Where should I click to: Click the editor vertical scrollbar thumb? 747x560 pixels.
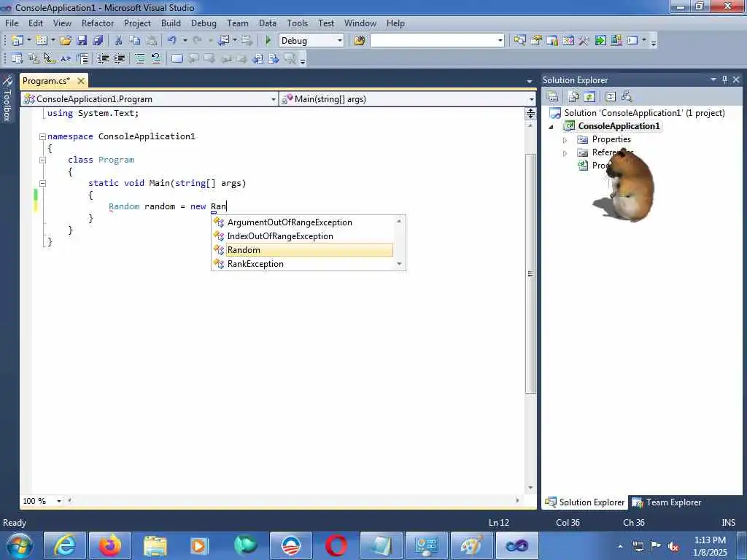coord(531,274)
